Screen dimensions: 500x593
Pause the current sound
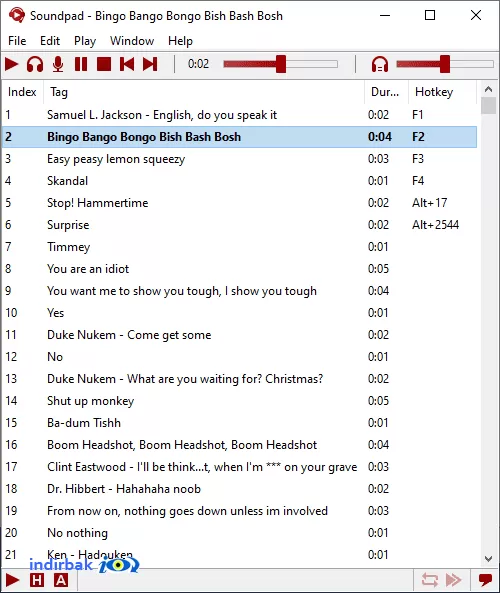(81, 64)
